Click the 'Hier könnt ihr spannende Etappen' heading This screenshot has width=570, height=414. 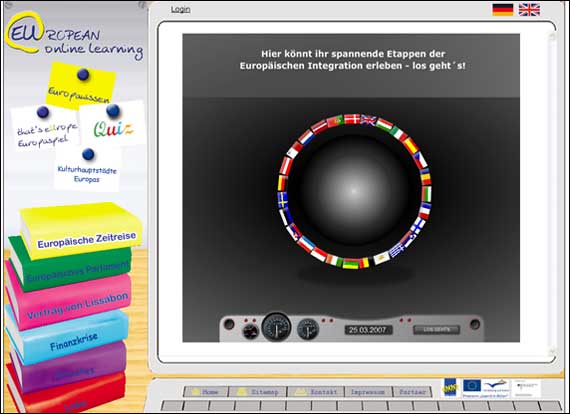pos(353,60)
